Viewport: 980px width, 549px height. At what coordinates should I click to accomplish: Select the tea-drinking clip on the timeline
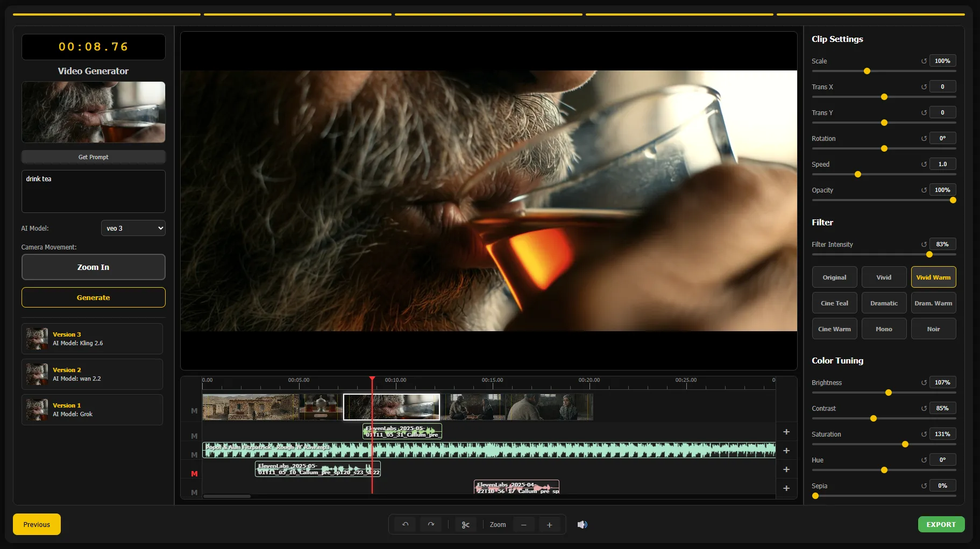(392, 407)
